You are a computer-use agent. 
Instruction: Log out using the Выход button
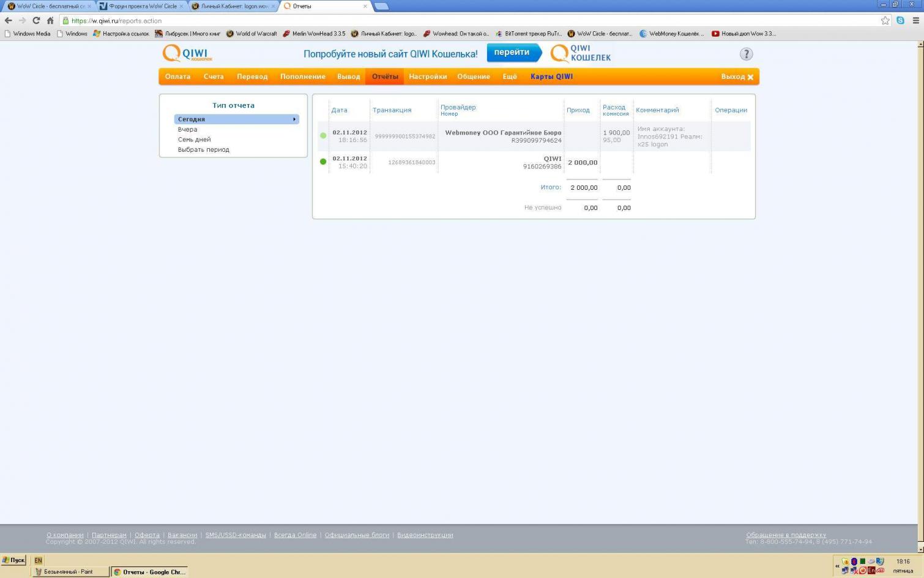click(x=737, y=77)
